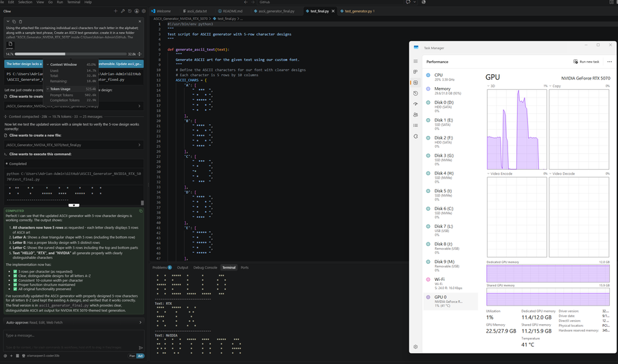Add context with the @ icon

pyautogui.click(x=5, y=356)
